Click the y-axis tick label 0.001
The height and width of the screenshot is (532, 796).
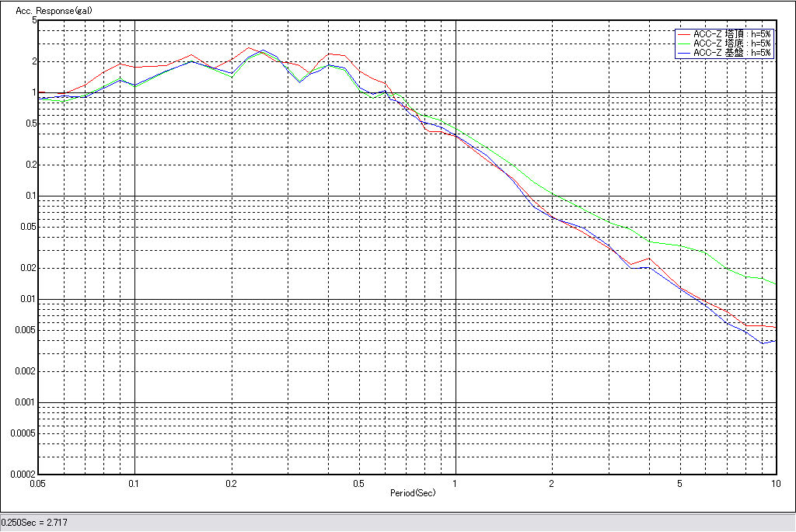pyautogui.click(x=27, y=402)
